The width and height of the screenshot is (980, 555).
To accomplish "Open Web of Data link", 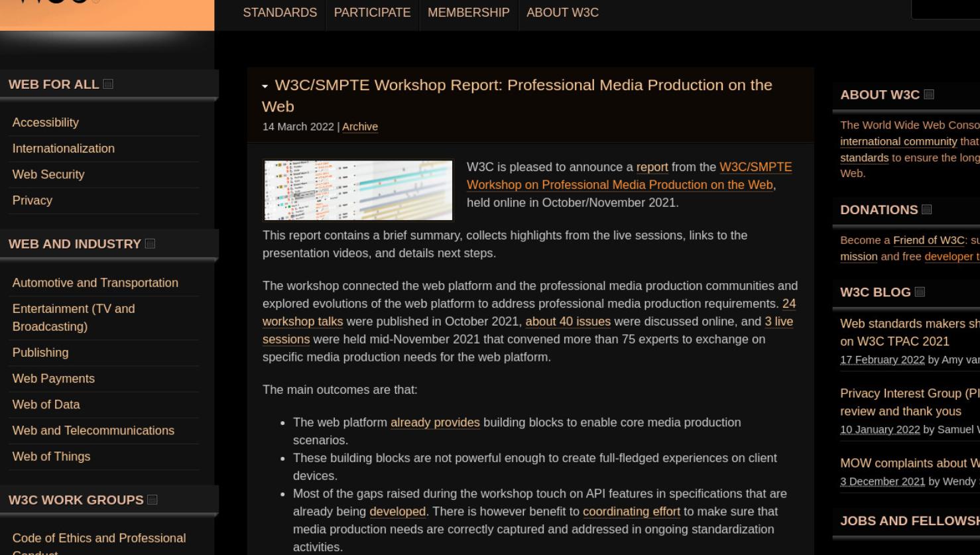I will [46, 404].
